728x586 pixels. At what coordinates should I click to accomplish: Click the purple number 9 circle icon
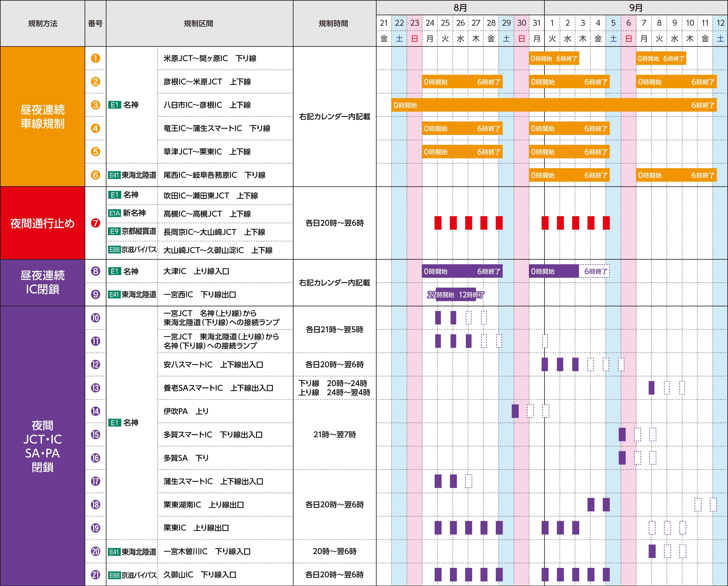(96, 294)
